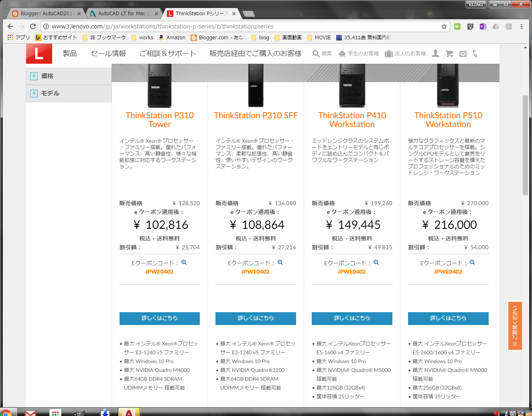Open the orange ご意見ください feedback tab
Viewport: 532px width, 416px height.
pyautogui.click(x=515, y=325)
